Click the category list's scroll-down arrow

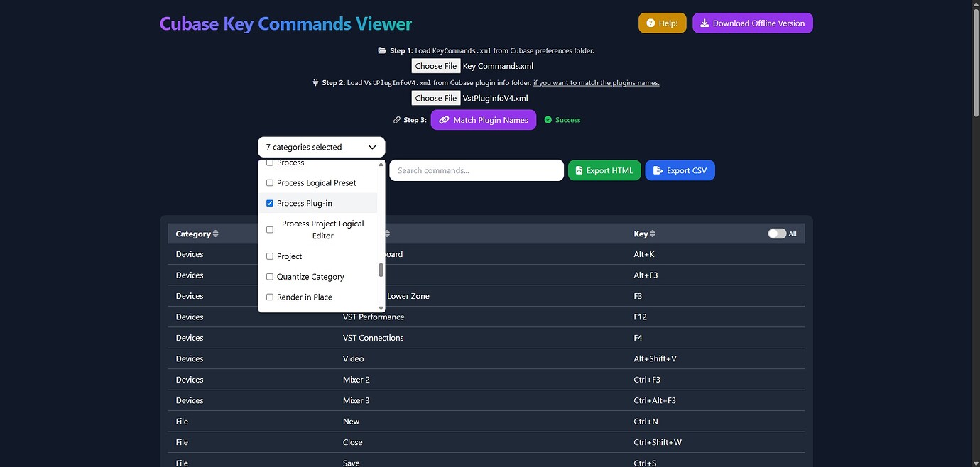(381, 308)
